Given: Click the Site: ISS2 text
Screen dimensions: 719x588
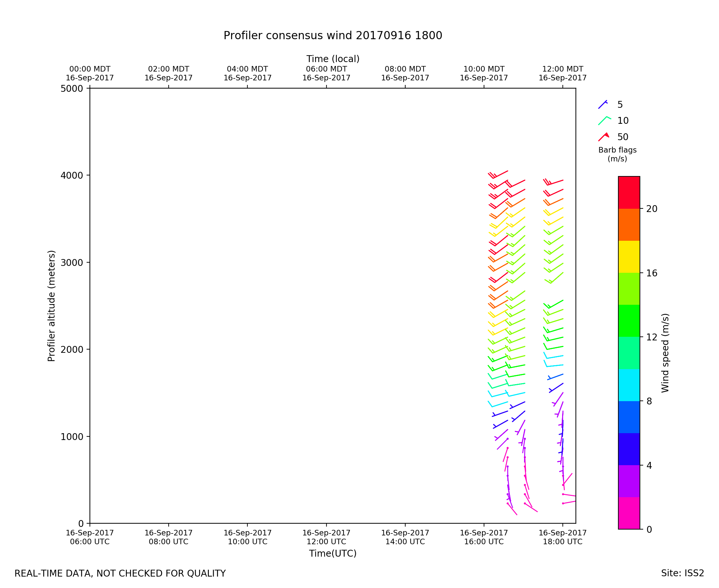Looking at the screenshot, I should (682, 573).
